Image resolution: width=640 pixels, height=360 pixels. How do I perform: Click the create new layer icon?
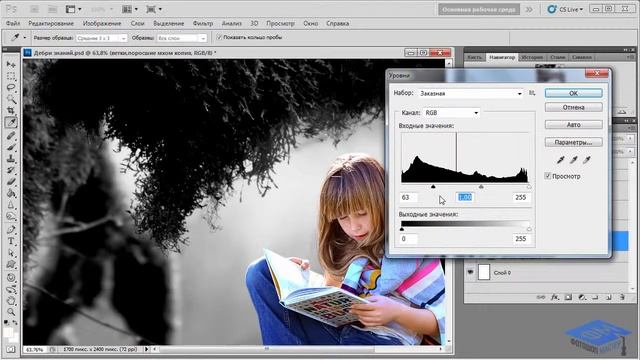click(608, 298)
